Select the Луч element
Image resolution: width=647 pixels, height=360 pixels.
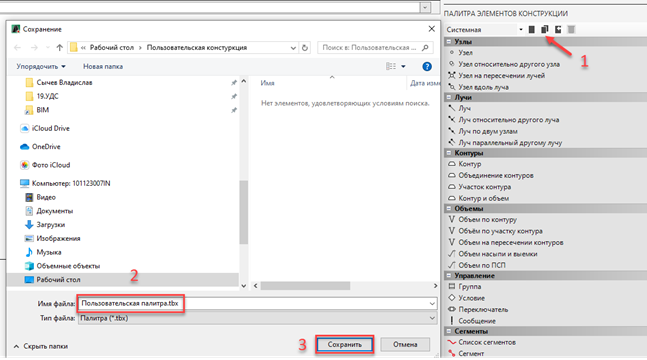tap(465, 108)
